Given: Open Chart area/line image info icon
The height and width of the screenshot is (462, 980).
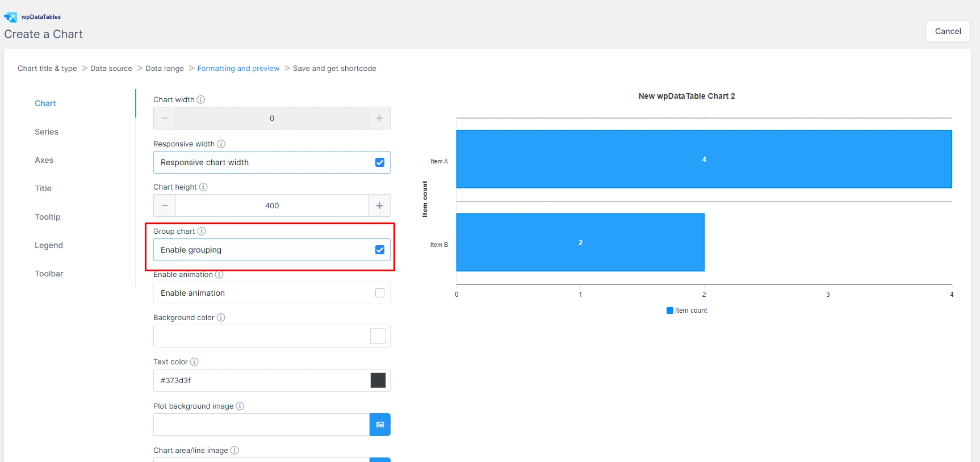Looking at the screenshot, I should [x=234, y=450].
